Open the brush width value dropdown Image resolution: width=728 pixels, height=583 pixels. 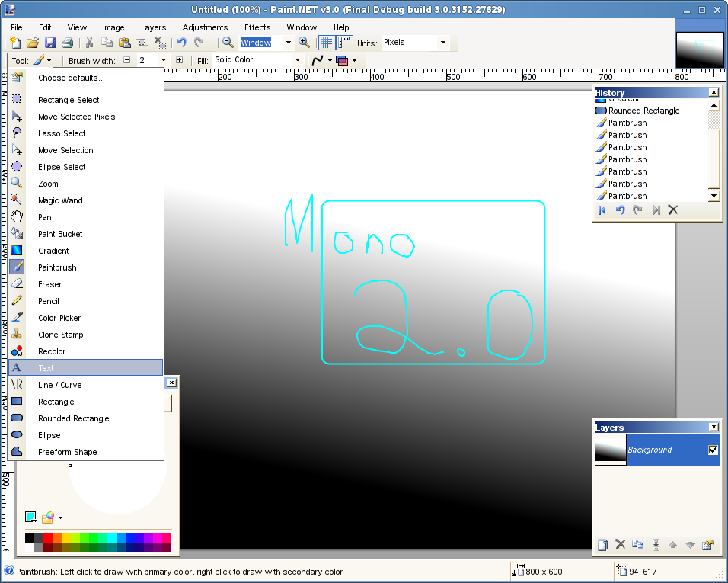coord(163,60)
